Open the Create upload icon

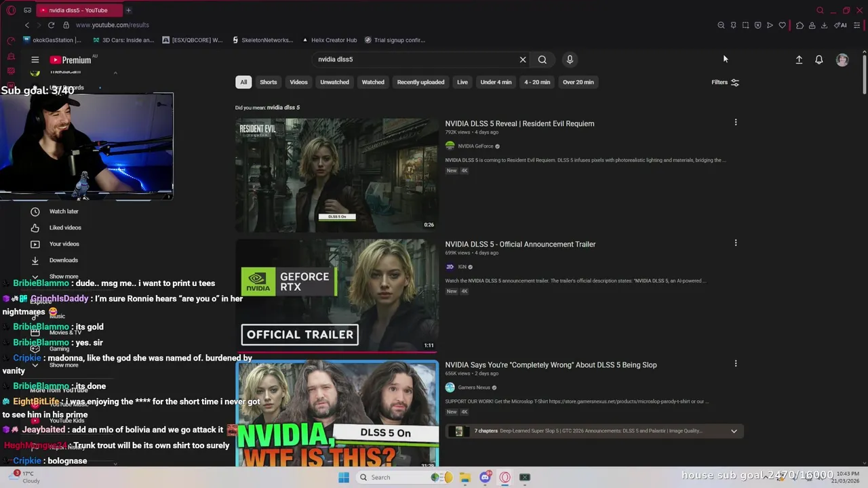pos(799,60)
